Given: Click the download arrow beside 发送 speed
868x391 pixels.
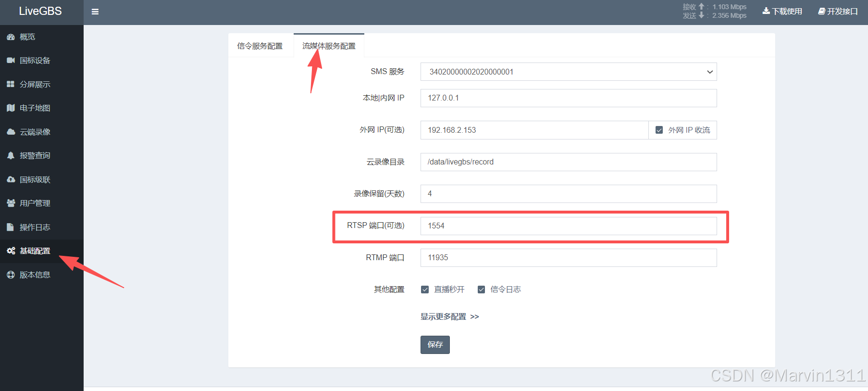Looking at the screenshot, I should (701, 15).
